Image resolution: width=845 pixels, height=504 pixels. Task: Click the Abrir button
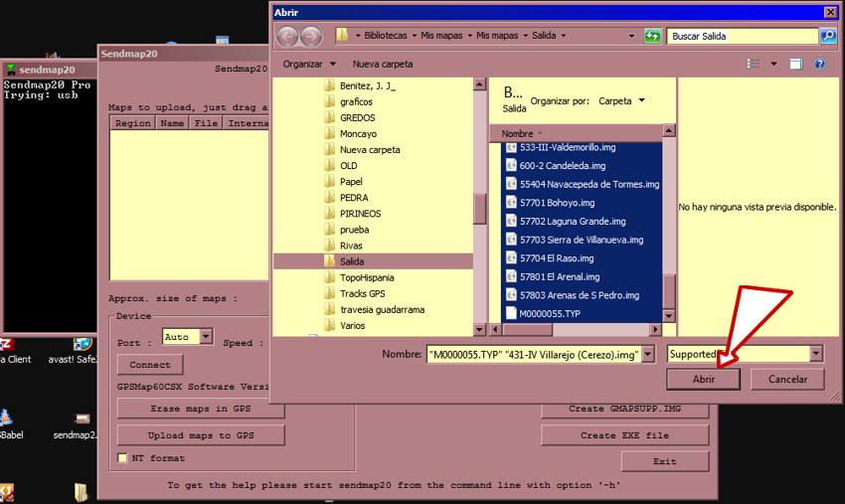pyautogui.click(x=703, y=379)
